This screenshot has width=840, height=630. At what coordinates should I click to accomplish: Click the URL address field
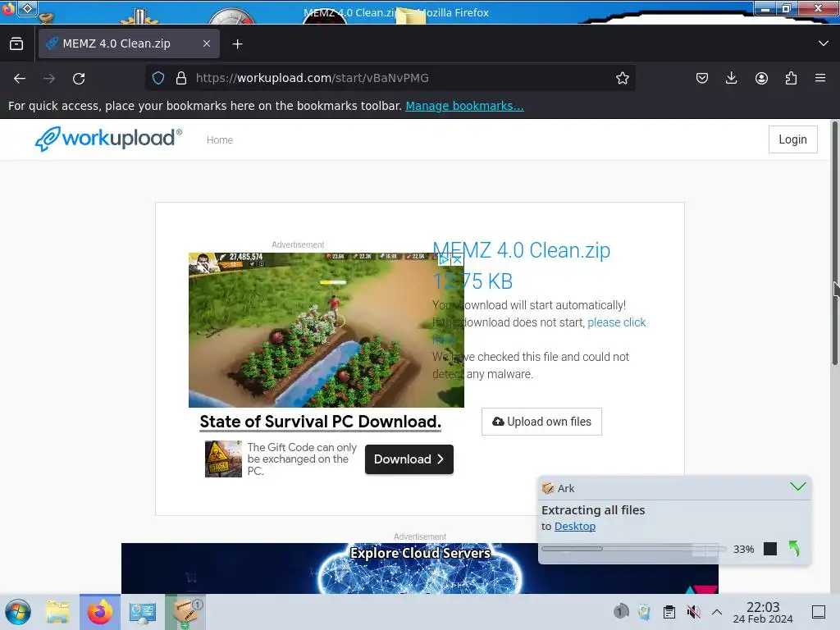point(390,78)
